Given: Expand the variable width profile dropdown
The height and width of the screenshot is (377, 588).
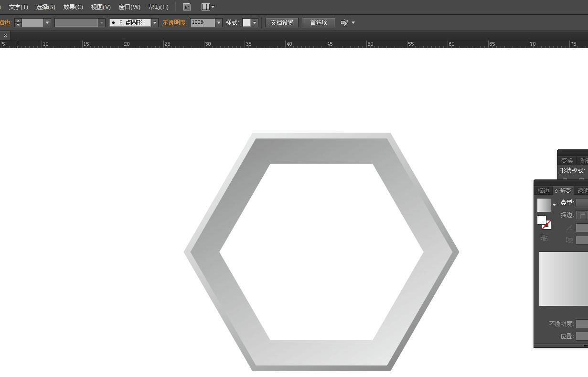Looking at the screenshot, I should (101, 22).
